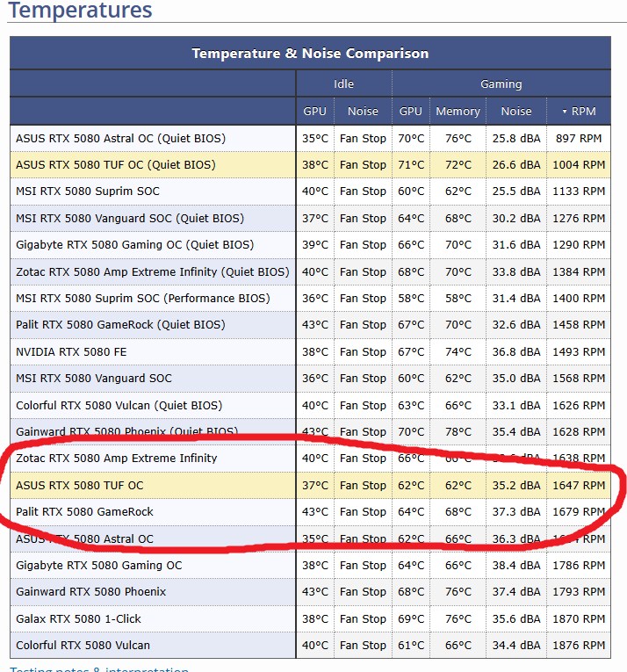Image resolution: width=627 pixels, height=672 pixels.
Task: Click the GPU column header under Gaming
Action: [411, 112]
